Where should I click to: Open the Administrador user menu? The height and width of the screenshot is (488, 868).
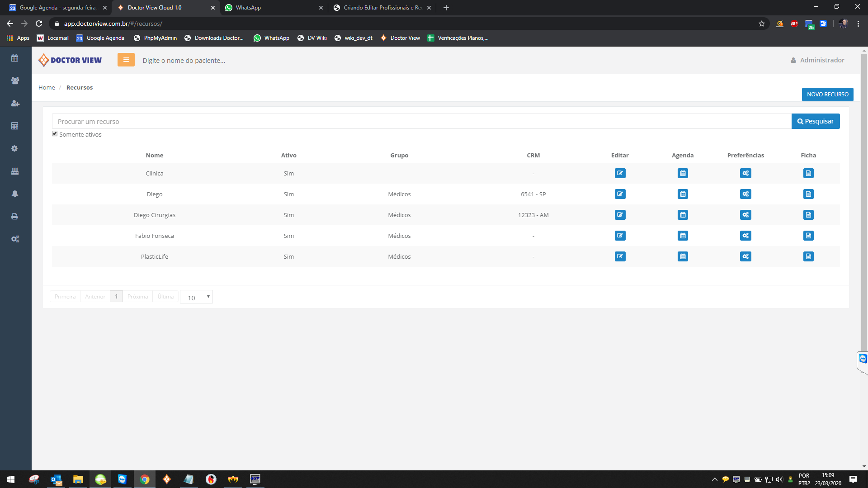(x=817, y=60)
